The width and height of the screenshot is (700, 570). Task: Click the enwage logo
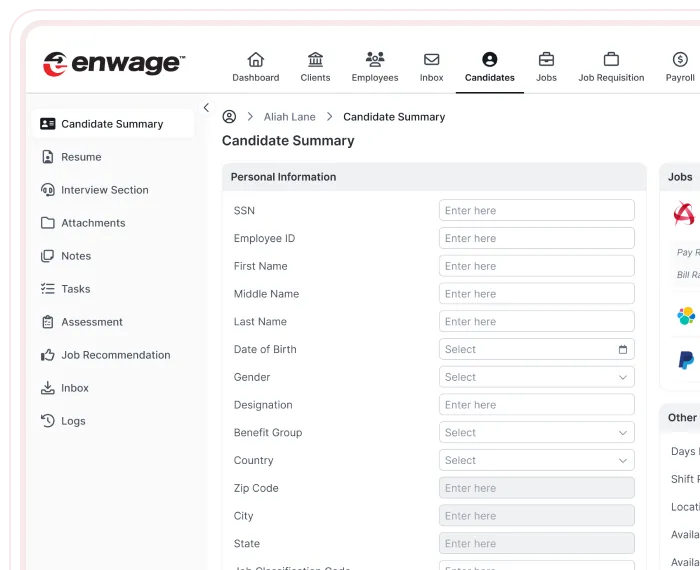click(113, 64)
